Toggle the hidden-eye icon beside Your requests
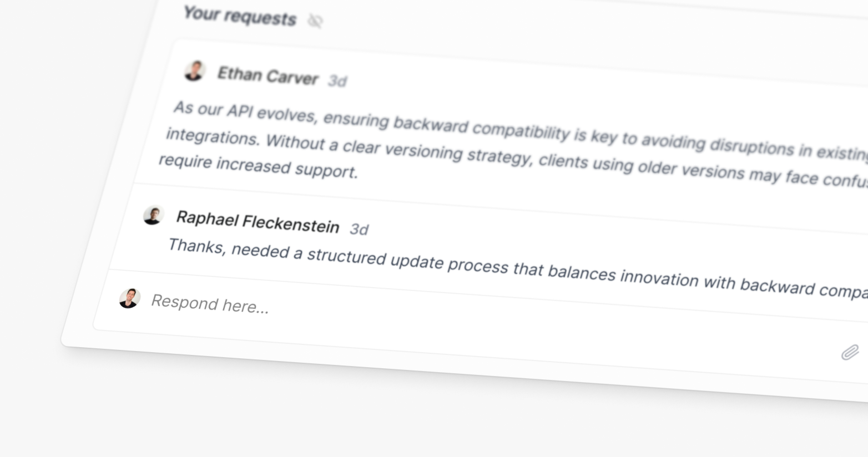The image size is (868, 457). click(315, 21)
